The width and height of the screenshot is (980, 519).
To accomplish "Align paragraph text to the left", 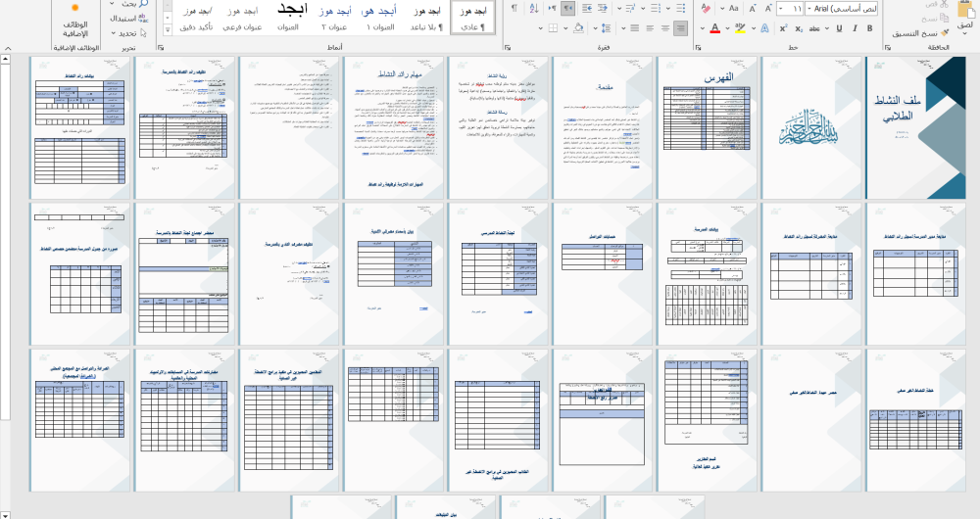I will (650, 28).
